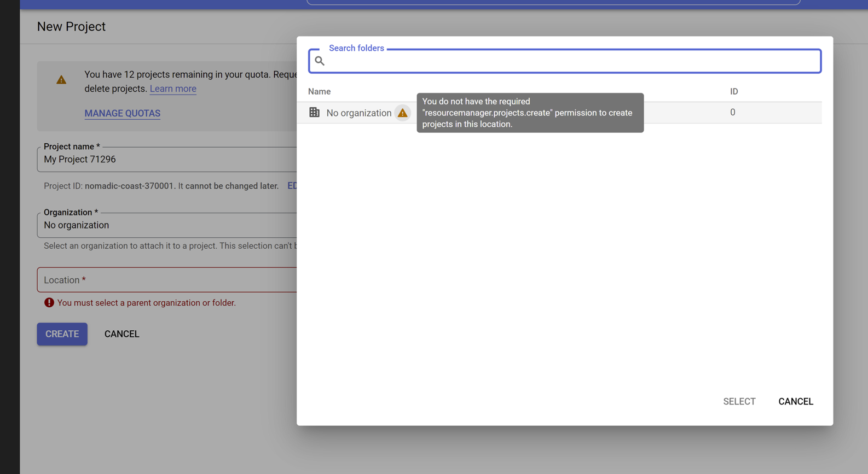Select the No organization row name

pos(358,113)
